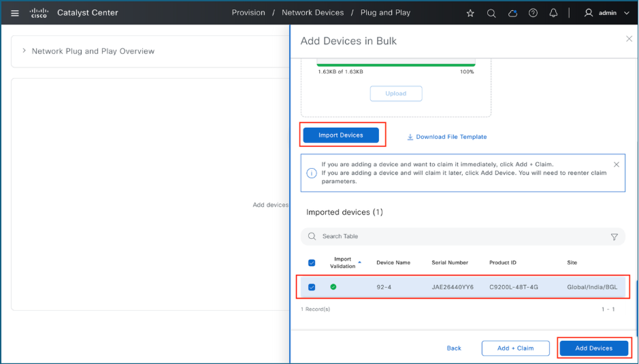Click the 100% upload progress label
Screen dimensions: 639x364
[467, 71]
